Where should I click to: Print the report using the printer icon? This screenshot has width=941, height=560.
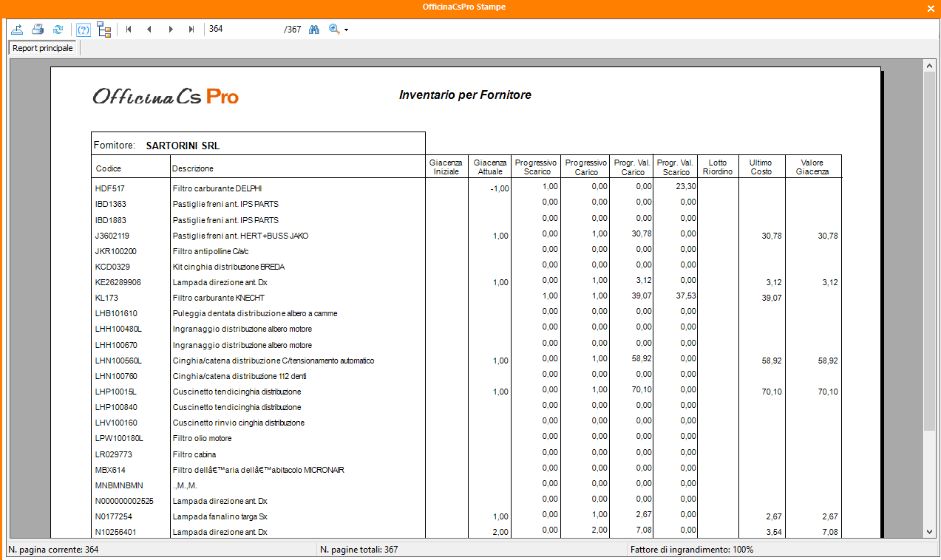(x=38, y=30)
